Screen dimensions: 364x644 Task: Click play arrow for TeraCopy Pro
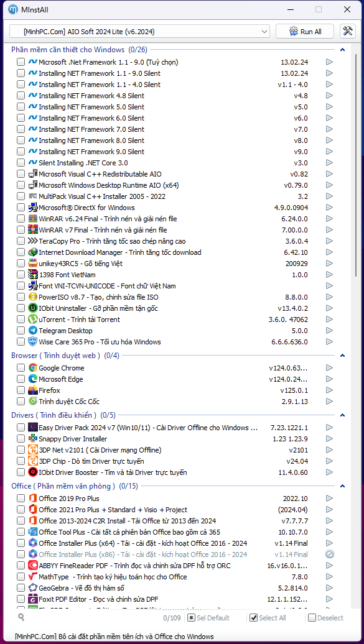click(x=329, y=241)
